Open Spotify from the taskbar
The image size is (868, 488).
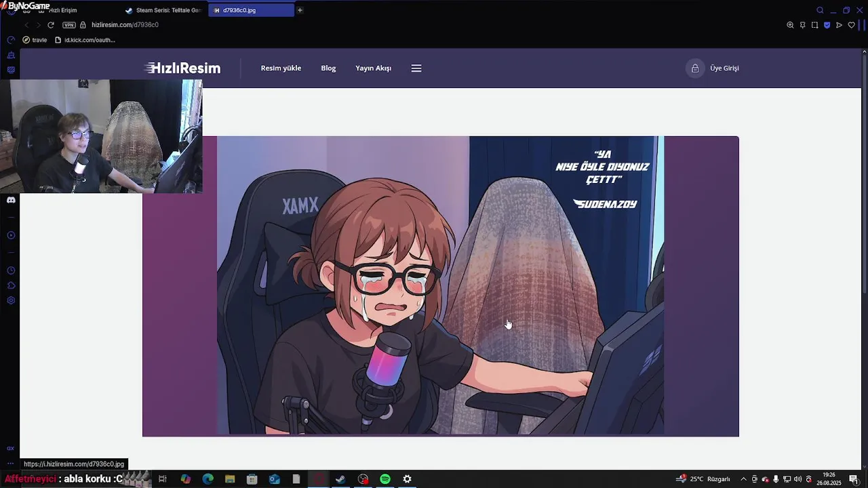click(385, 479)
